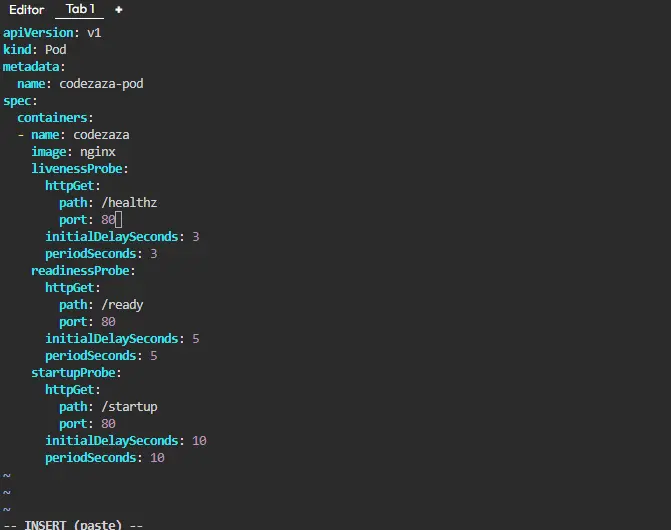Click the initialDelaySeconds: 10 line
The image size is (671, 530).
[126, 441]
